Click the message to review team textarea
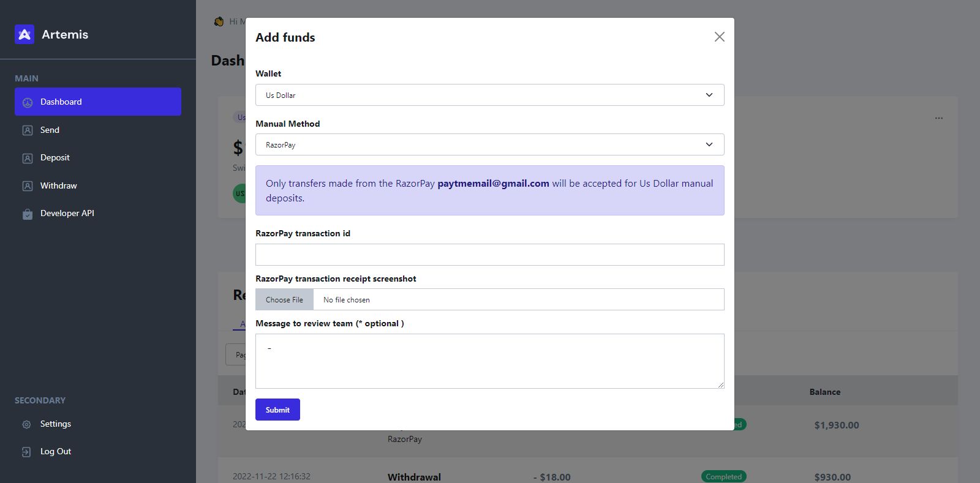Viewport: 980px width, 483px height. pos(489,361)
